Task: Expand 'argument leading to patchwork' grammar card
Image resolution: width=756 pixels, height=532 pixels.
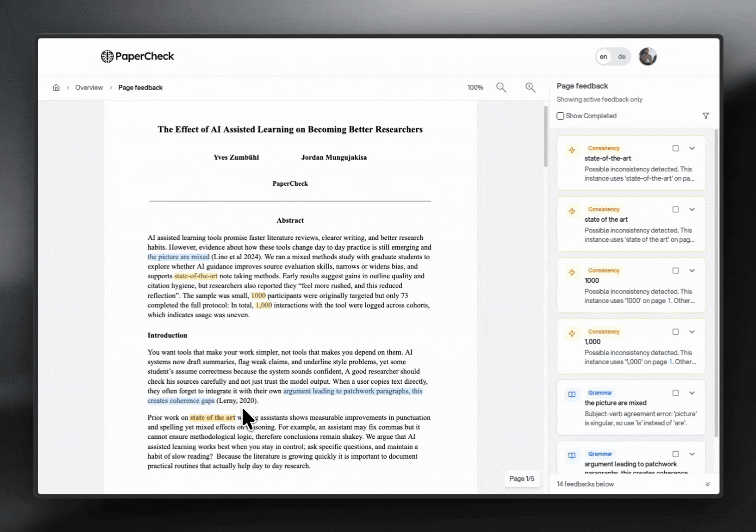Action: 692,454
